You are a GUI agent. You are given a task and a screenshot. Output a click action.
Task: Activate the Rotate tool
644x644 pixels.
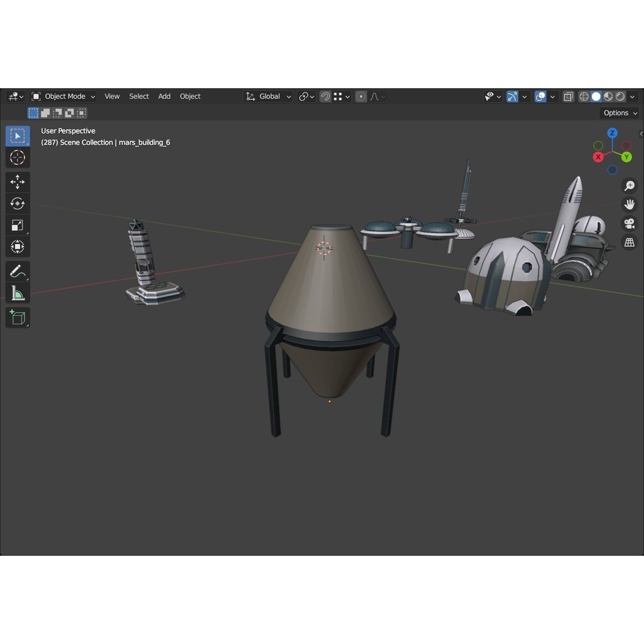point(17,203)
